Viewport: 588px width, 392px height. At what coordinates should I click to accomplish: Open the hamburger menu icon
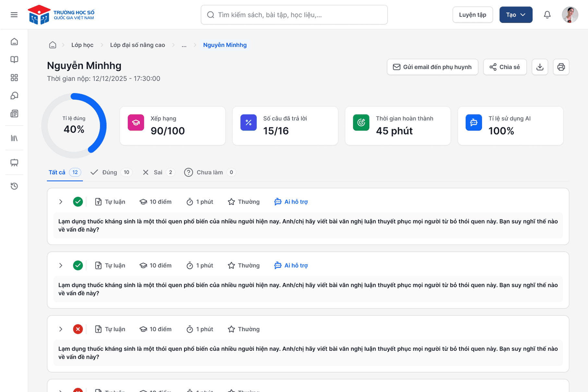[14, 15]
